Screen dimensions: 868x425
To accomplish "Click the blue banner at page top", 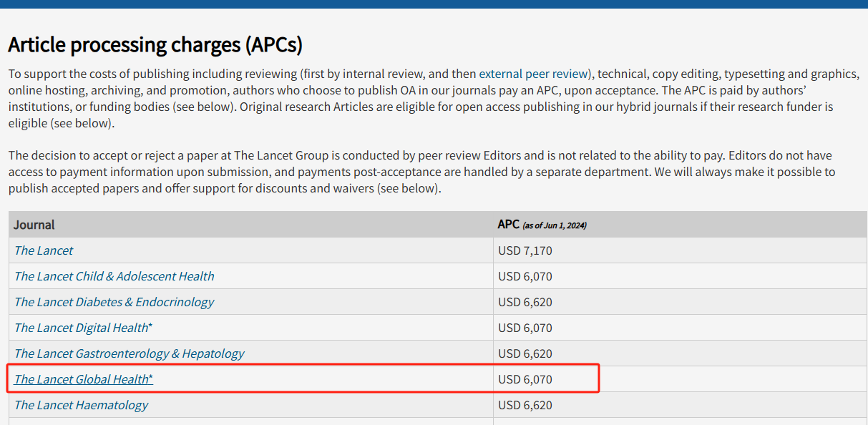I will click(434, 4).
